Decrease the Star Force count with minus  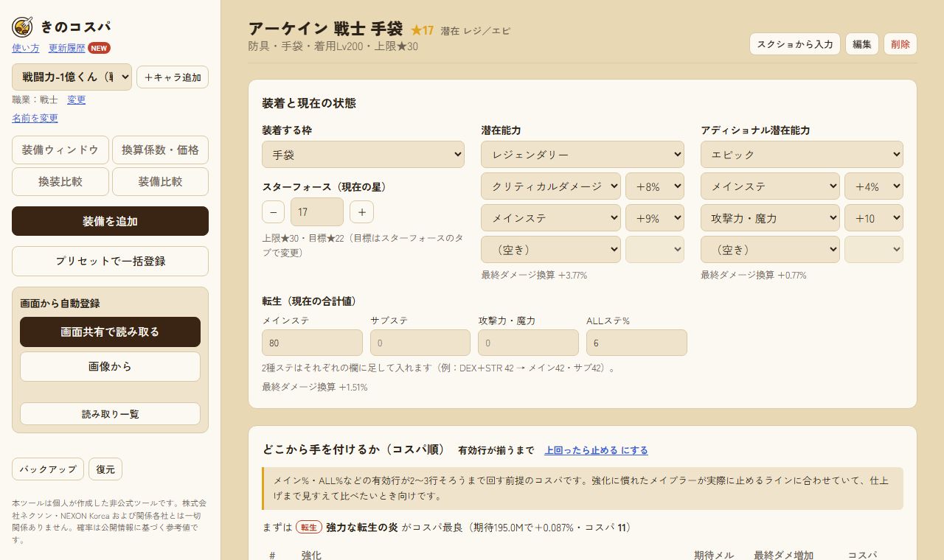(x=273, y=212)
